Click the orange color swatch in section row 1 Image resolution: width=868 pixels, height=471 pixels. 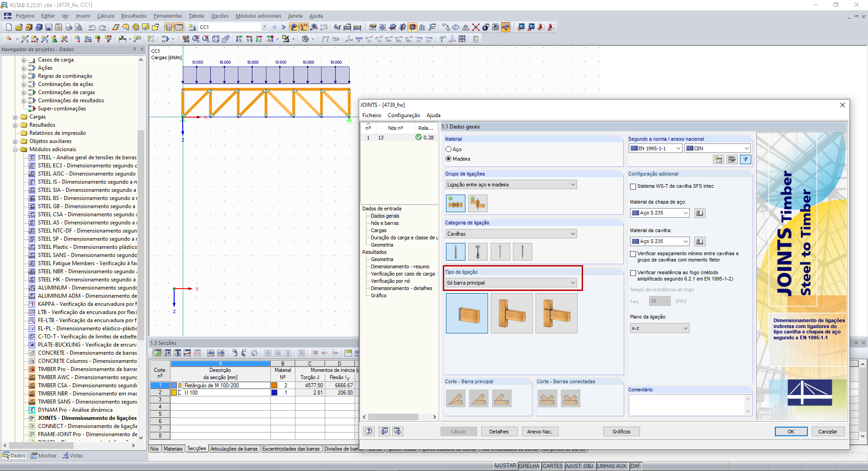(274, 385)
